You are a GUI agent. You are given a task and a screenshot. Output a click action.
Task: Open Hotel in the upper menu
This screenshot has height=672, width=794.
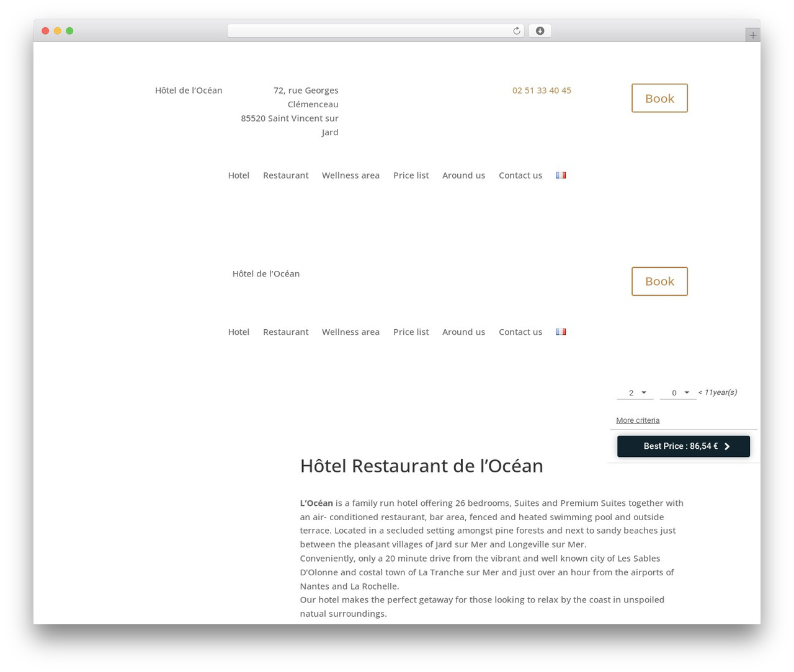click(239, 175)
